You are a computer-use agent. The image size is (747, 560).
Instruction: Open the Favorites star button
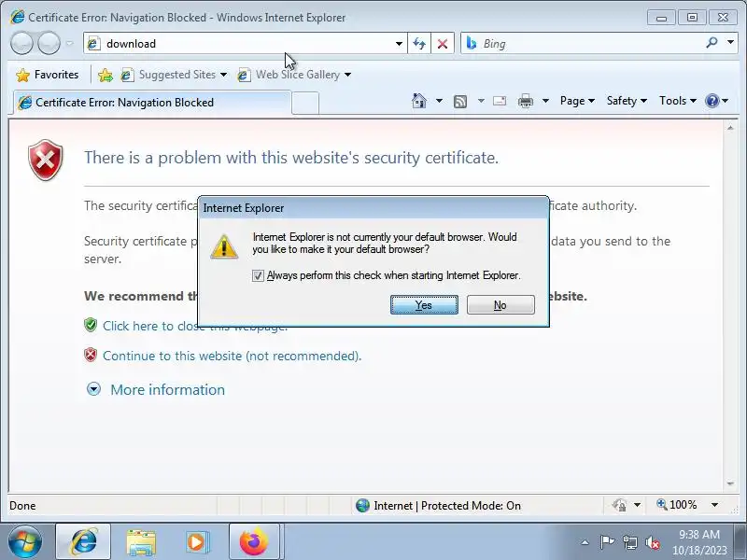48,75
